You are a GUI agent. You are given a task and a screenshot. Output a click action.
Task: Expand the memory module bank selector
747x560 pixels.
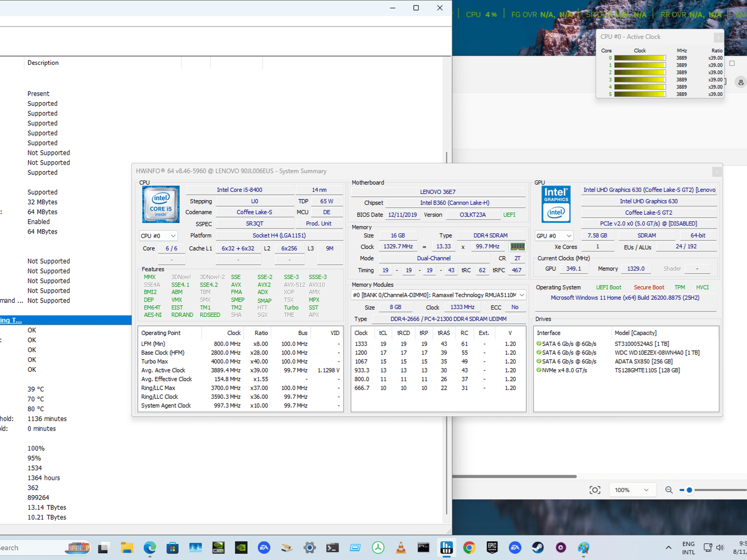[438, 295]
